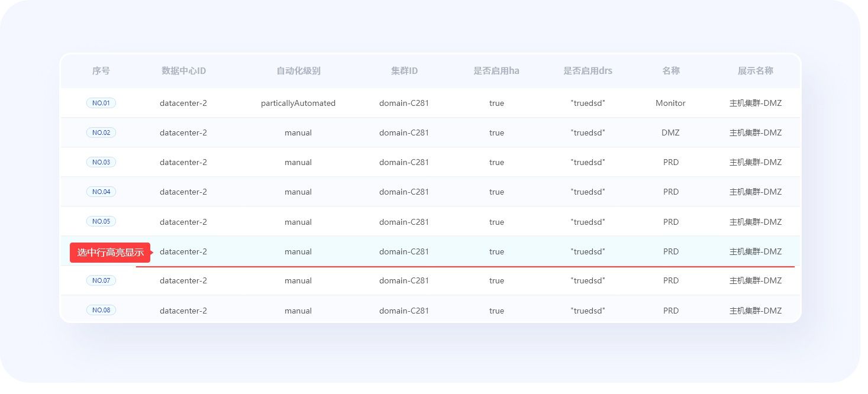Click PRD name in row NO.07

click(x=671, y=280)
